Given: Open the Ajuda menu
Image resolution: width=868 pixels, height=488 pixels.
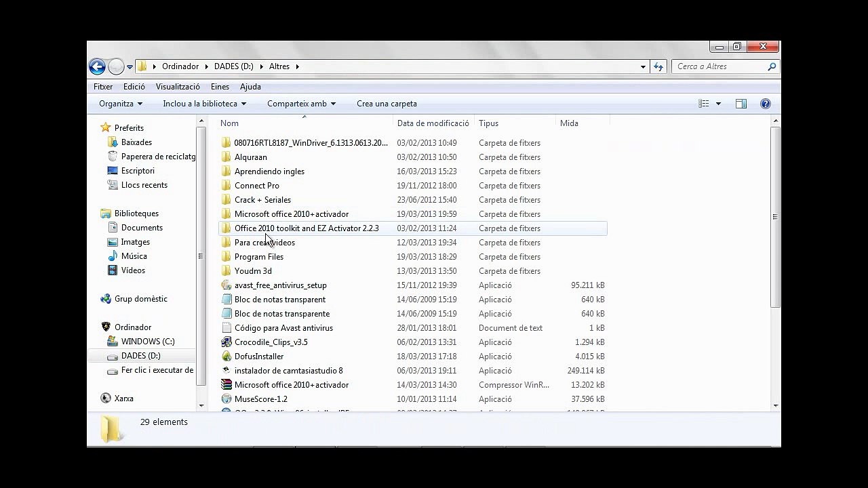Looking at the screenshot, I should pos(250,87).
